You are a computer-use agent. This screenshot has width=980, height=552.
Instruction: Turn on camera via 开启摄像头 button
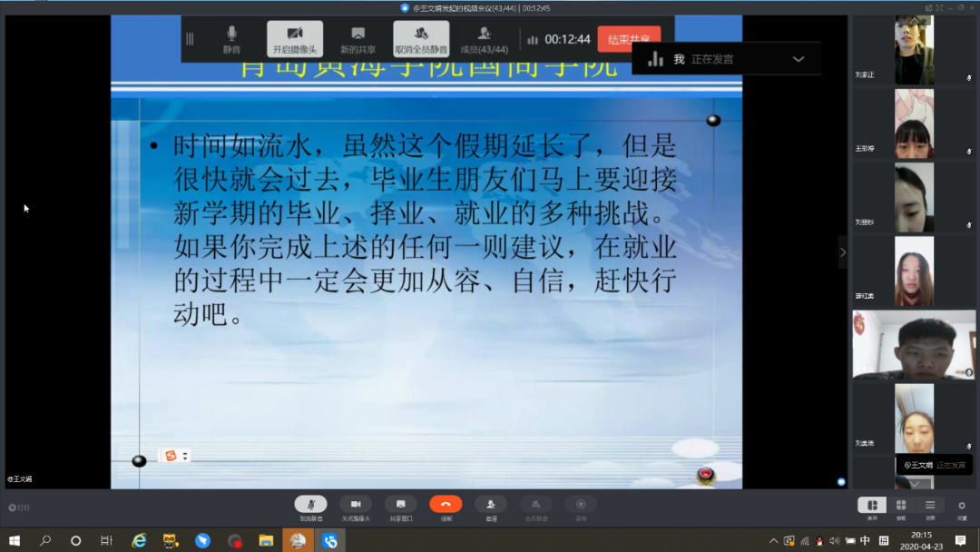tap(295, 38)
